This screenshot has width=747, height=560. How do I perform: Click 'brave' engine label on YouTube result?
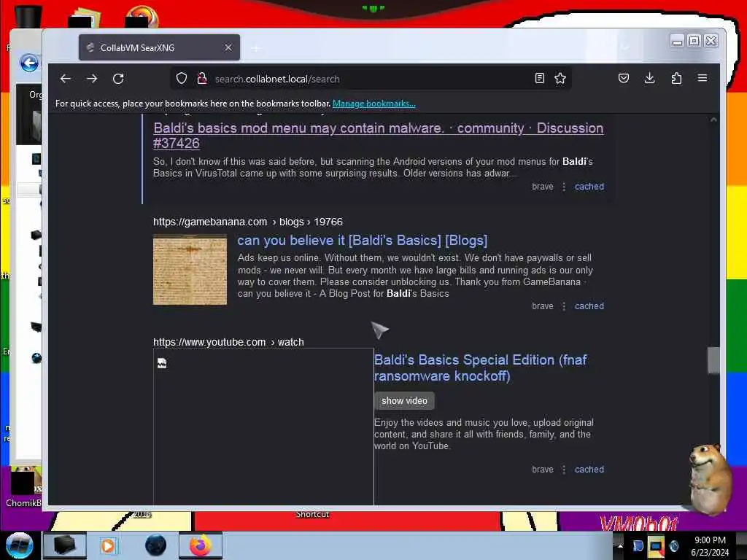pyautogui.click(x=542, y=470)
